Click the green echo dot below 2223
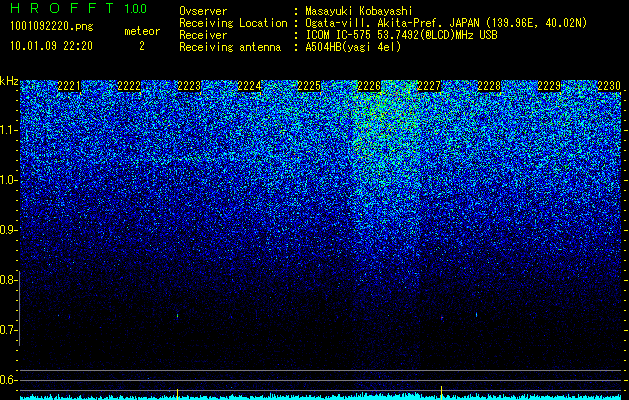629x400 pixels. click(x=177, y=316)
